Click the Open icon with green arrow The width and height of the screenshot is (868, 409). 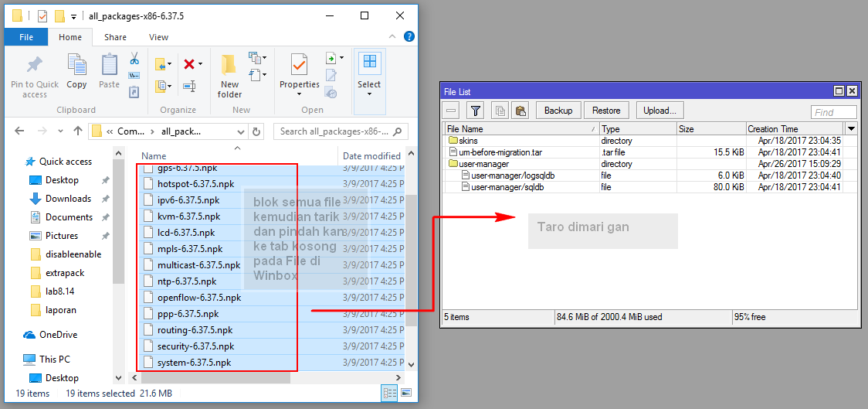point(331,58)
